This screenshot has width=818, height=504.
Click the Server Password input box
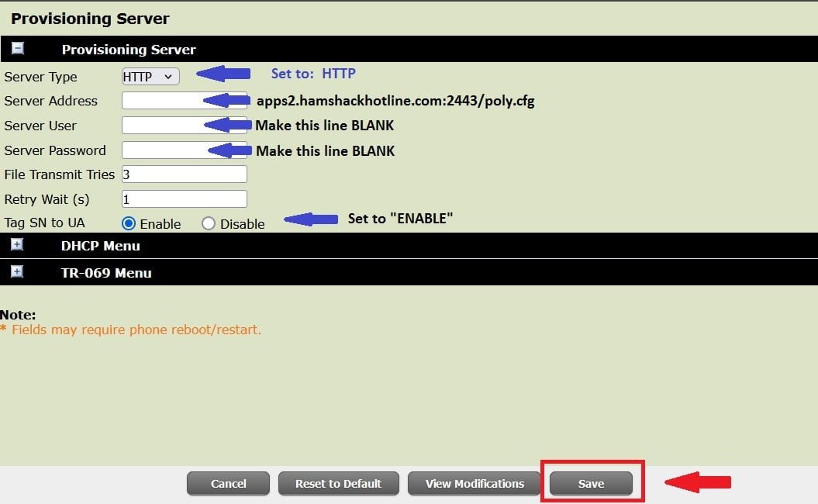click(161, 150)
